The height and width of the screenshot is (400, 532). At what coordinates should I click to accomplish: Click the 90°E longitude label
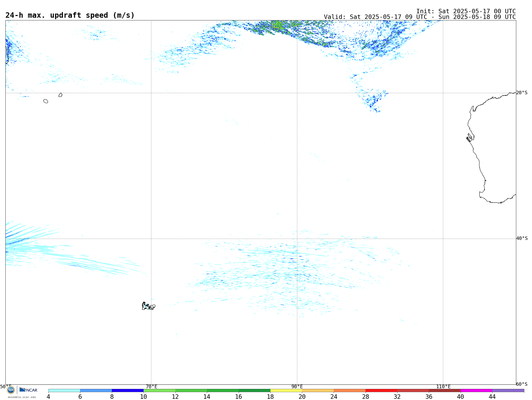coord(297,386)
